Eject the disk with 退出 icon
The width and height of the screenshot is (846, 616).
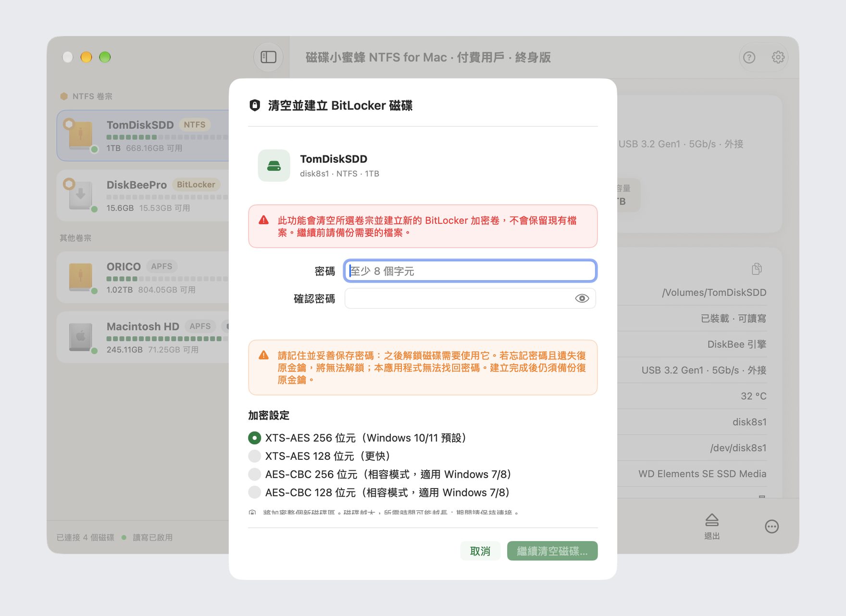tap(712, 527)
